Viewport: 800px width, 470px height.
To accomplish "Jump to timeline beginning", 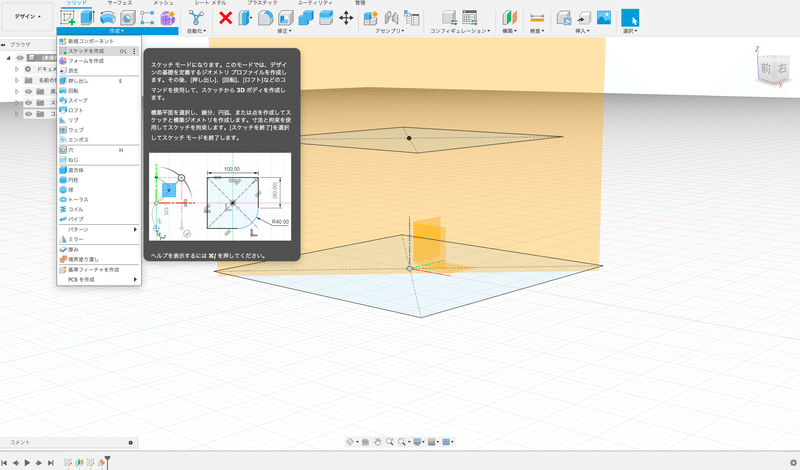I will tap(4, 463).
